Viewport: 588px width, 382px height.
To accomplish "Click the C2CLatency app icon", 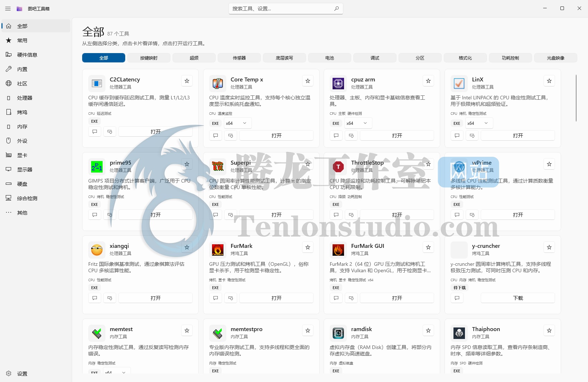I will 97,84.
